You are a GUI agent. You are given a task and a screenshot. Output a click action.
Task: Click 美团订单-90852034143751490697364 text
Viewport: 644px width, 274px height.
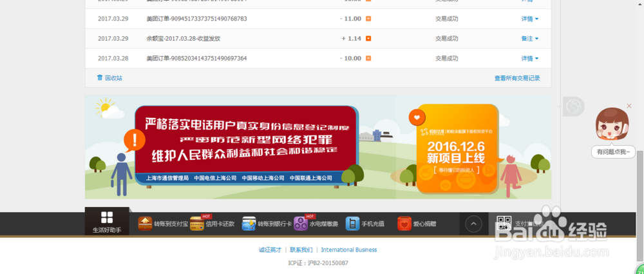pyautogui.click(x=196, y=59)
